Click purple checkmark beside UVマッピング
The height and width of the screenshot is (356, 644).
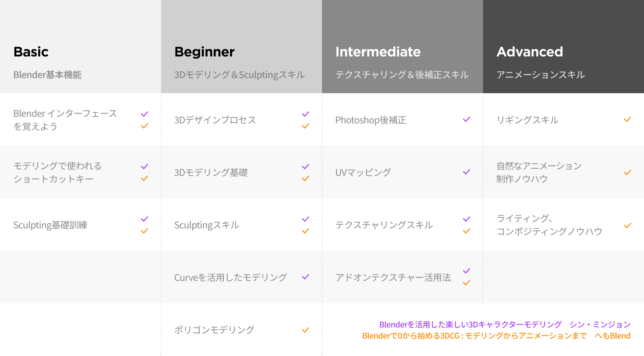tap(467, 172)
